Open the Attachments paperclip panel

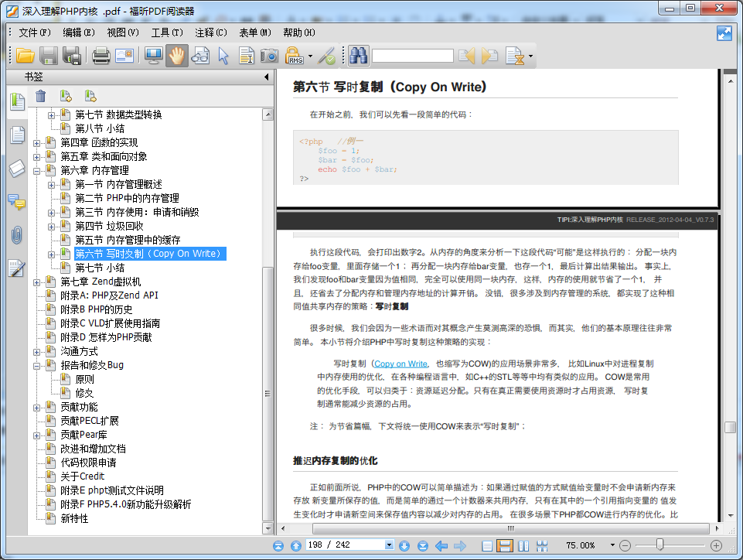coord(17,235)
